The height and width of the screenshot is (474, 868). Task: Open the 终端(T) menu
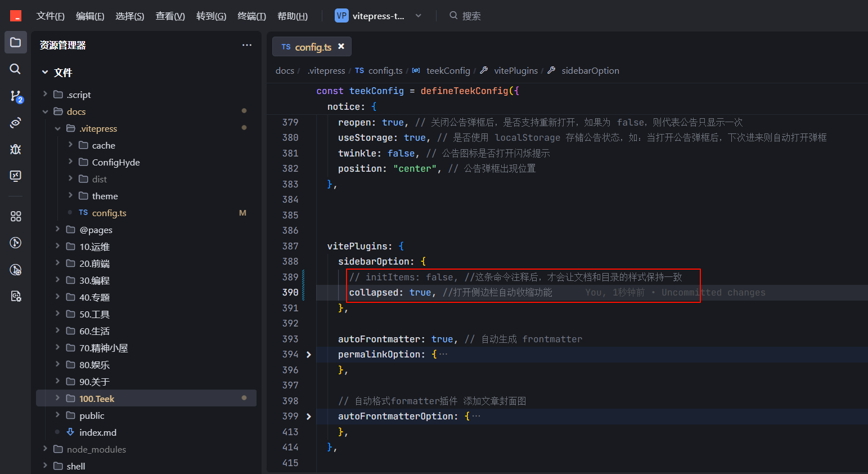(251, 16)
